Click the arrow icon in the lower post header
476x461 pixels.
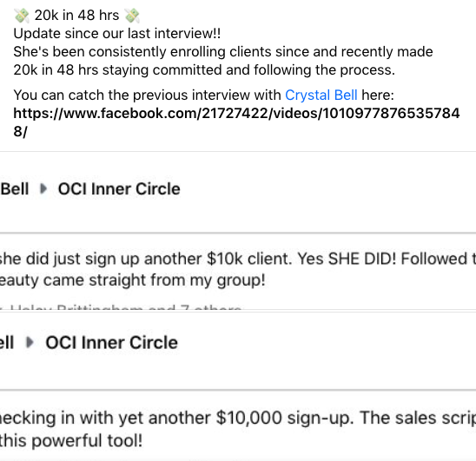(30, 343)
